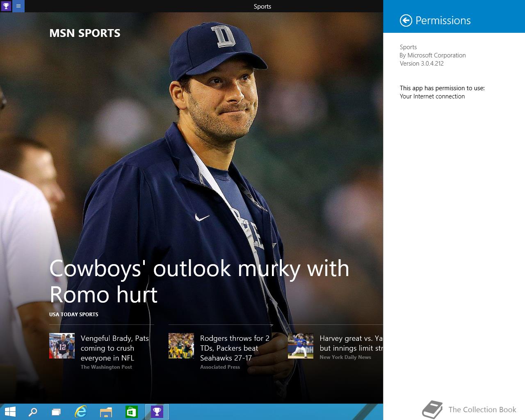
Task: Click Your Internet connection permission text
Action: pos(432,96)
